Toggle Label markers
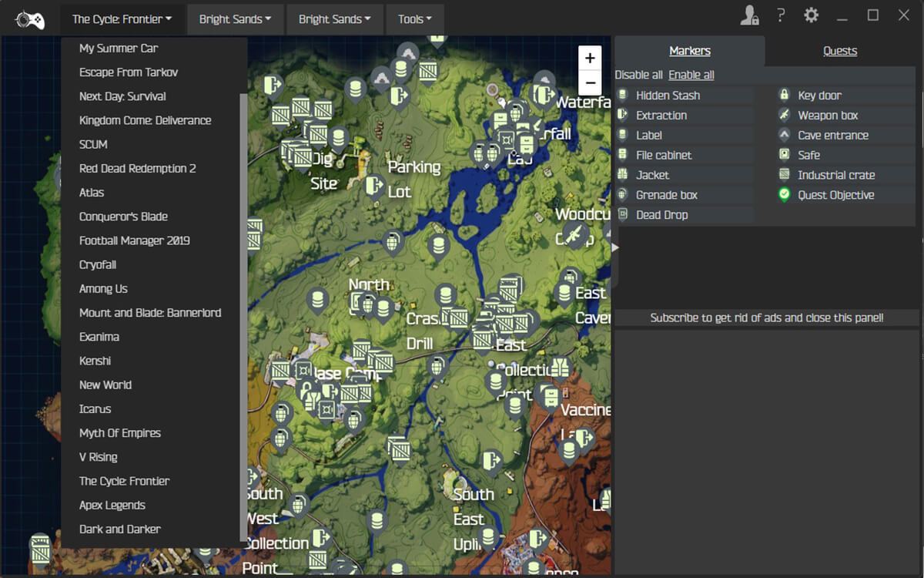The height and width of the screenshot is (578, 924). click(x=685, y=136)
